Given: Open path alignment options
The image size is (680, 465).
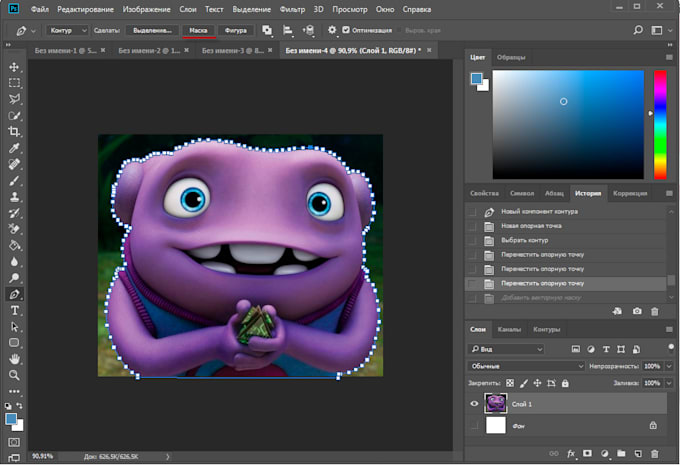Looking at the screenshot, I should [x=288, y=30].
